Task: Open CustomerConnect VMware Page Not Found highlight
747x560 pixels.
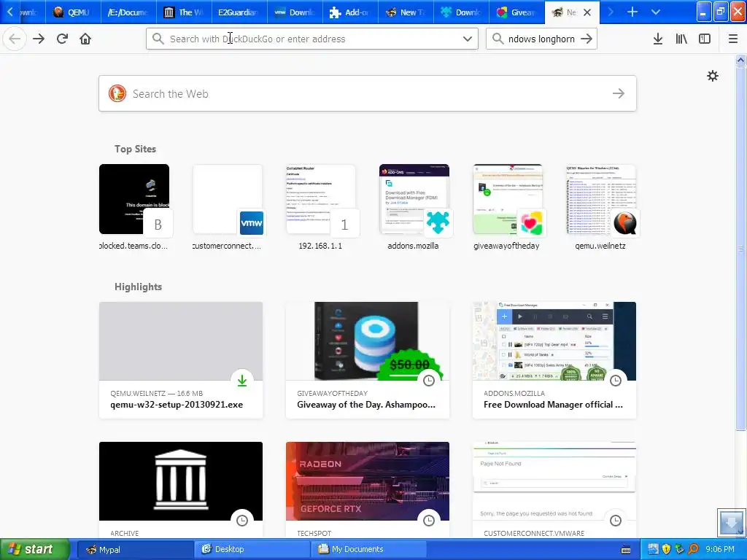Action: coord(554,489)
